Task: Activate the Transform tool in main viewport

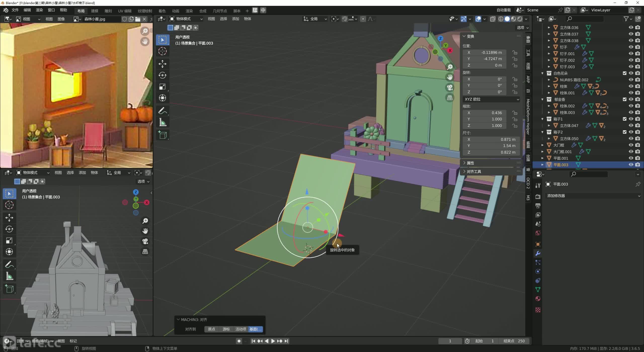Action: (163, 98)
